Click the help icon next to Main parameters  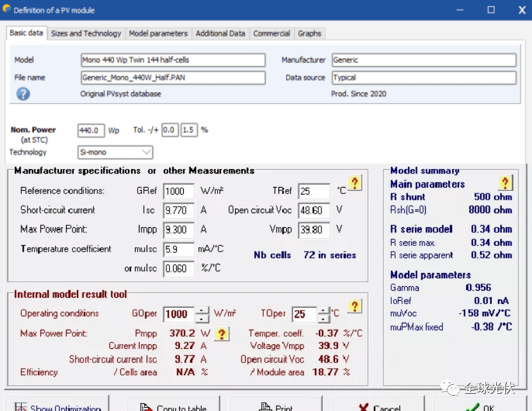click(x=506, y=184)
